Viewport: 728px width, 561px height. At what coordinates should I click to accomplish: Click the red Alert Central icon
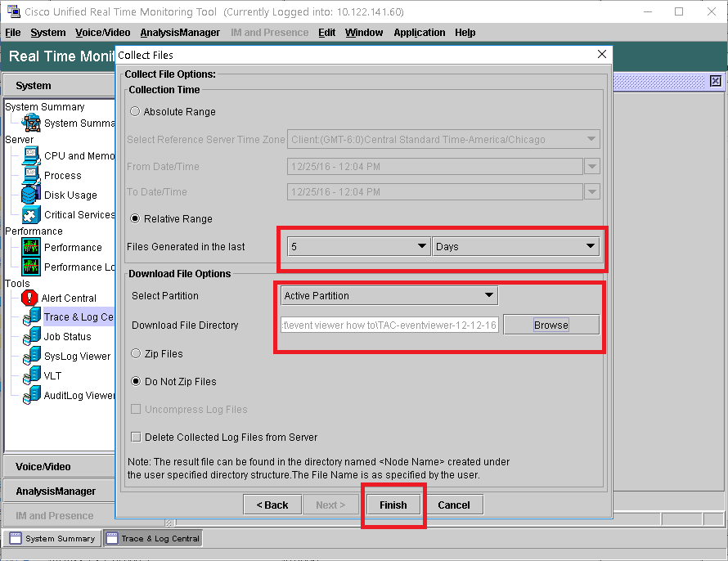pyautogui.click(x=29, y=298)
